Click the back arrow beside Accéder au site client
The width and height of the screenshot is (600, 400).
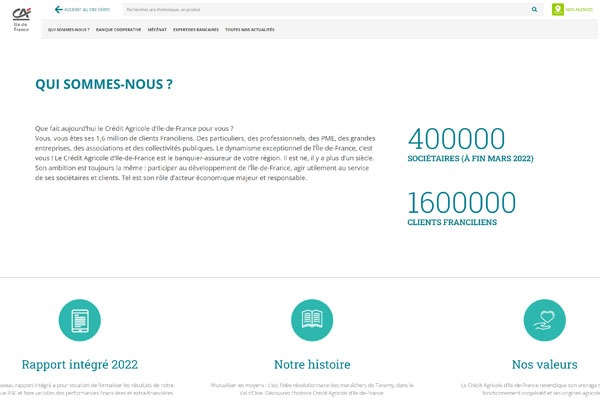[x=59, y=9]
